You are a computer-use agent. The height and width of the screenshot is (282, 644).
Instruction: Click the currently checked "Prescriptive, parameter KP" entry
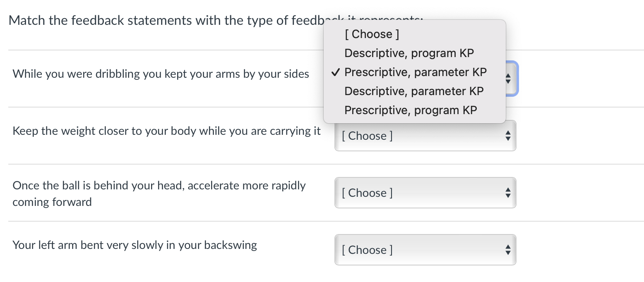[x=415, y=72]
